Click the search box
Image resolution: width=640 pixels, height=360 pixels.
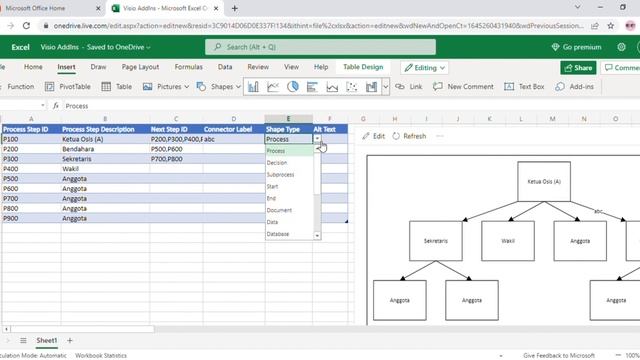320,47
